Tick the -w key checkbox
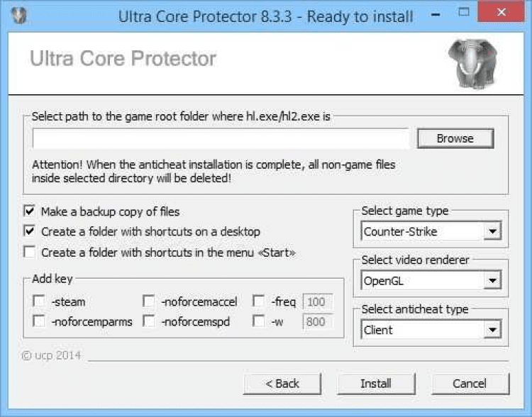This screenshot has height=417, width=532. pyautogui.click(x=259, y=322)
